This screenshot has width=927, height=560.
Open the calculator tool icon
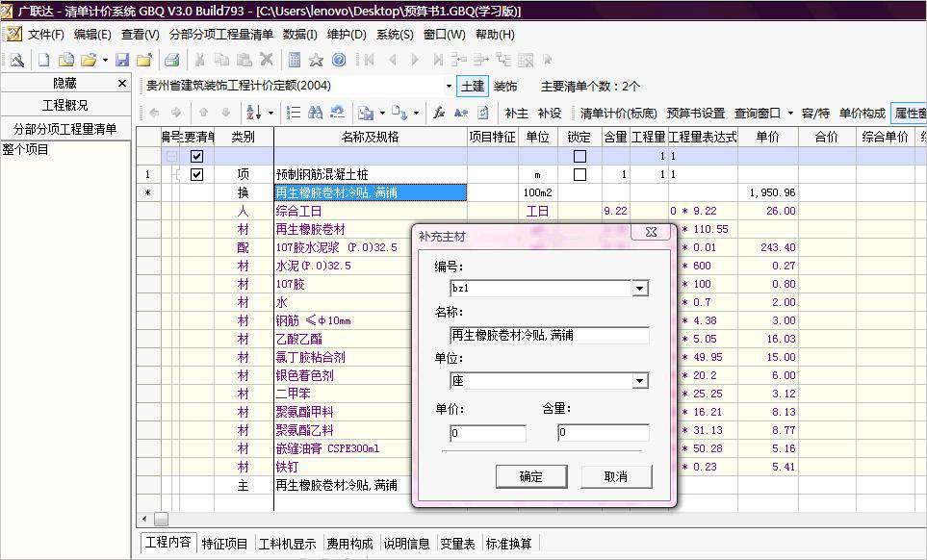pos(295,60)
